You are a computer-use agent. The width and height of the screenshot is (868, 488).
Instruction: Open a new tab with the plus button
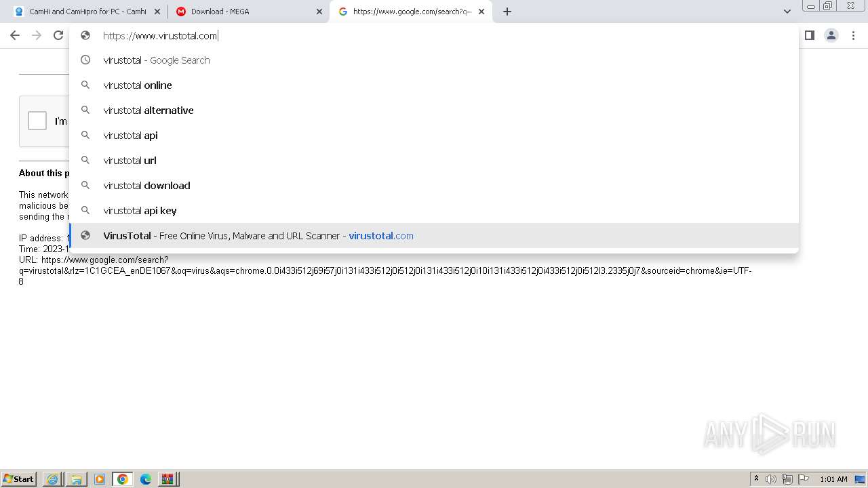click(x=507, y=12)
